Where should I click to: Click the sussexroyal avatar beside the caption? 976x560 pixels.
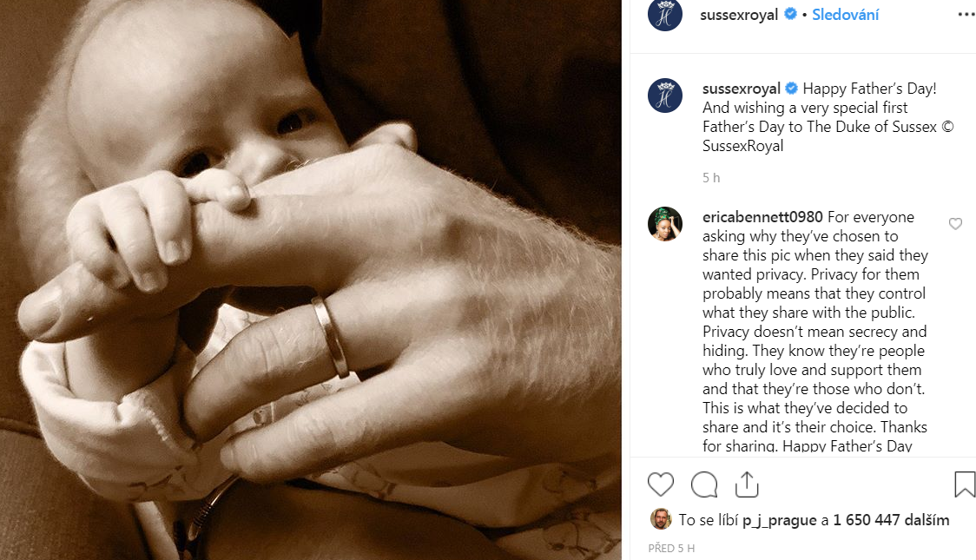pos(665,95)
